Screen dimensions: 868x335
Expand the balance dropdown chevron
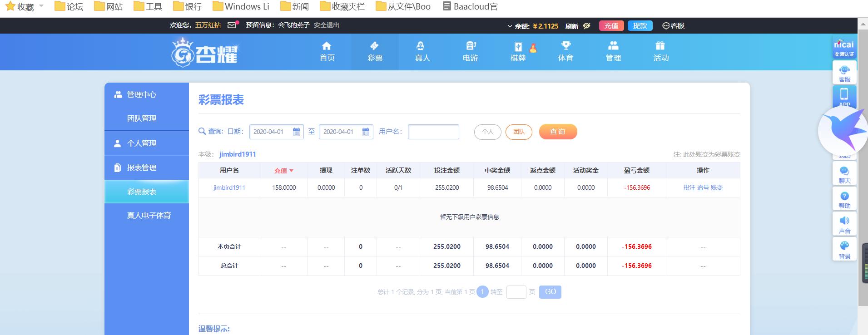click(510, 26)
